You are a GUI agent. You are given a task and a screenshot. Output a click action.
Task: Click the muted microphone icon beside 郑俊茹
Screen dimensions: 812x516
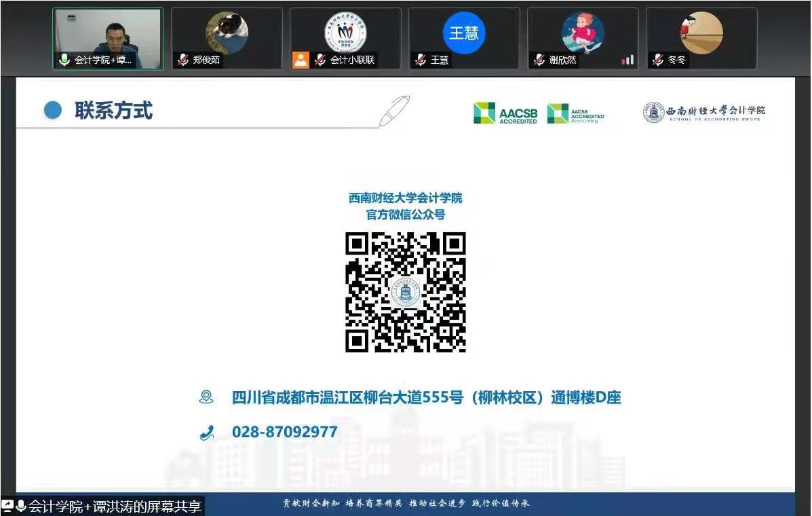(x=182, y=60)
